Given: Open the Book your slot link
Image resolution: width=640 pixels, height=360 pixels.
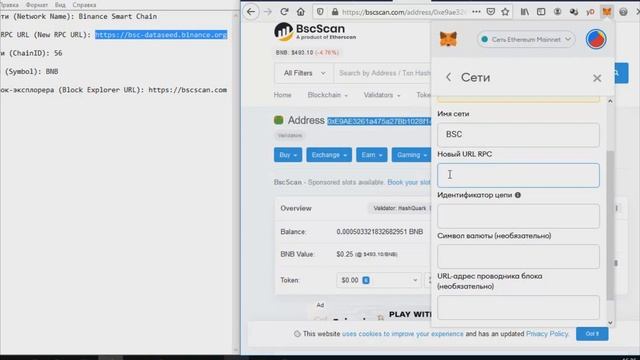Looking at the screenshot, I should (409, 182).
